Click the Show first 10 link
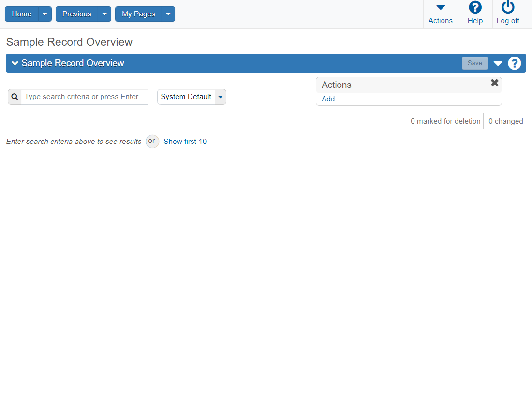The image size is (532, 399). coord(185,142)
